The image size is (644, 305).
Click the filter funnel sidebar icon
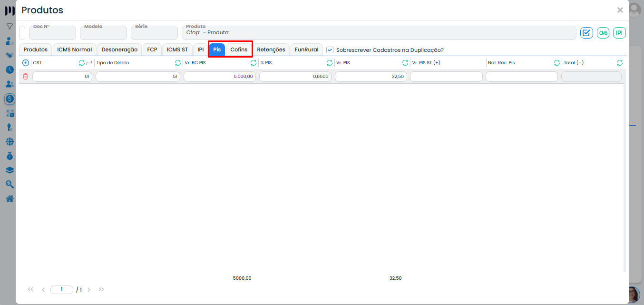click(x=10, y=27)
